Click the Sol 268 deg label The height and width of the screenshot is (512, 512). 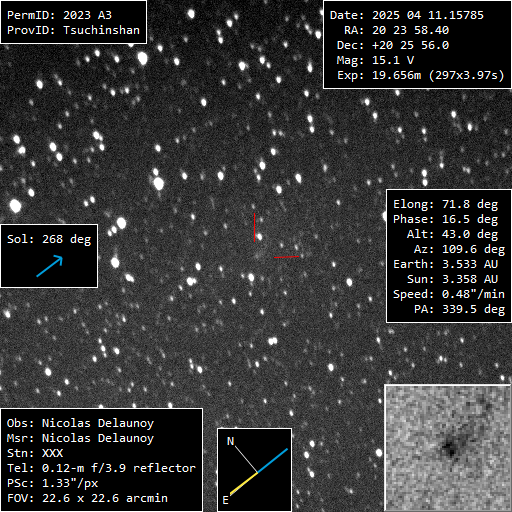tap(49, 239)
